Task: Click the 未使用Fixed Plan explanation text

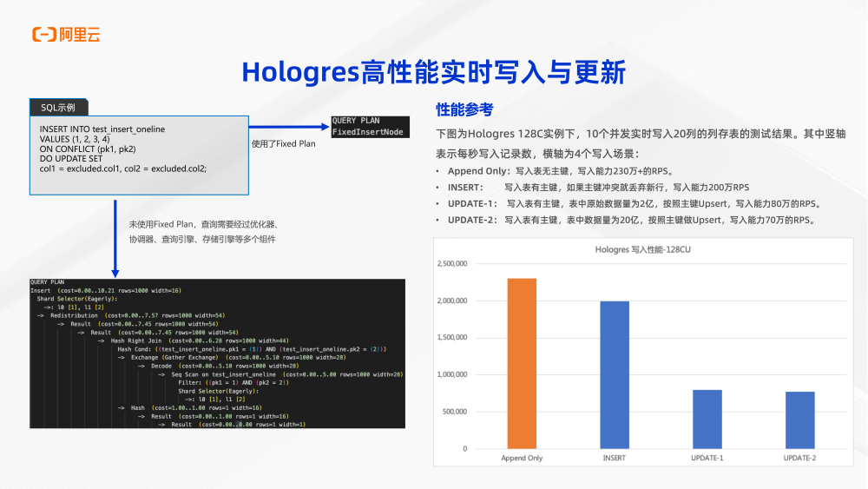Action: point(204,224)
